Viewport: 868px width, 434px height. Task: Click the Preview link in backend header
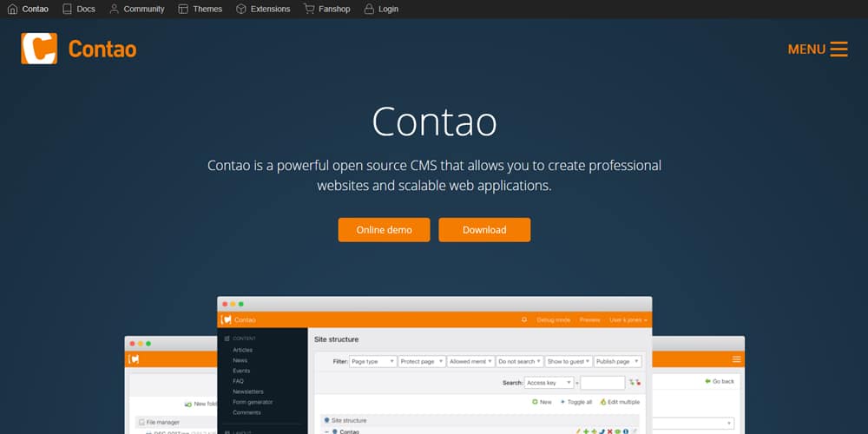pyautogui.click(x=589, y=320)
